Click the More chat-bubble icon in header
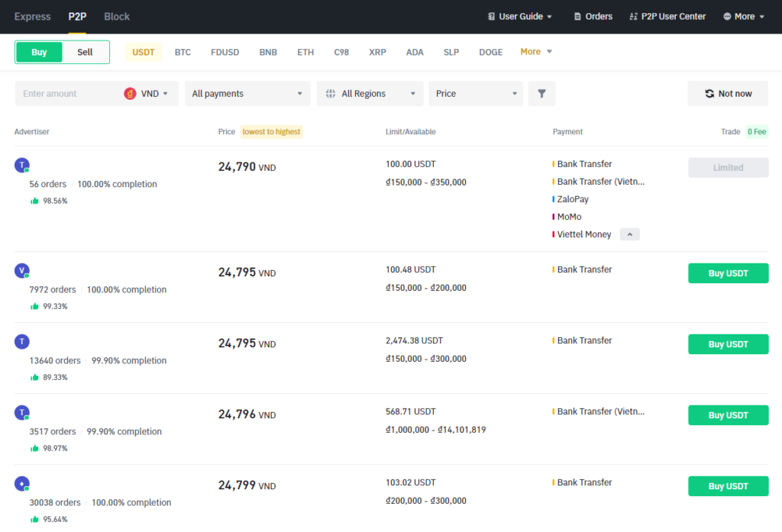The height and width of the screenshot is (532, 782). pyautogui.click(x=727, y=17)
